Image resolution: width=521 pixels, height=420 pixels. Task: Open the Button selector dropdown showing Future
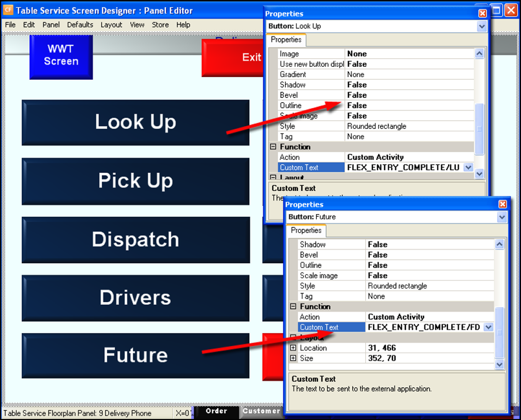pos(501,217)
